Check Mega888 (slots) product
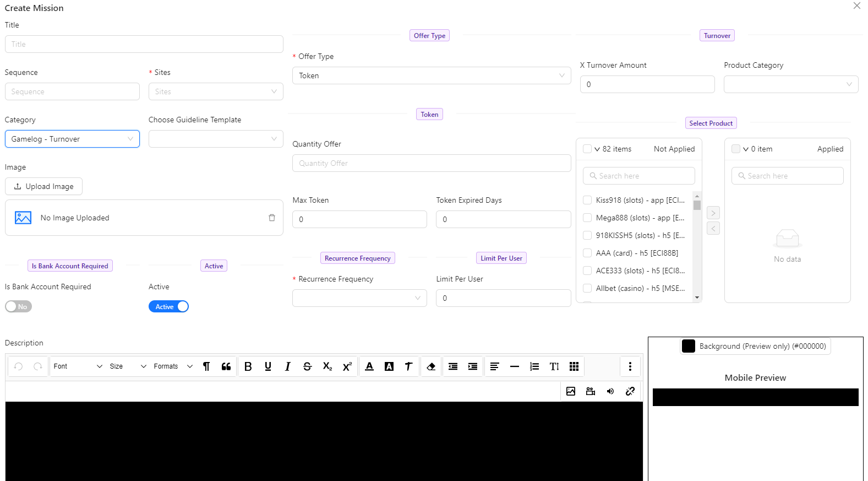This screenshot has height=481, width=868. point(587,218)
